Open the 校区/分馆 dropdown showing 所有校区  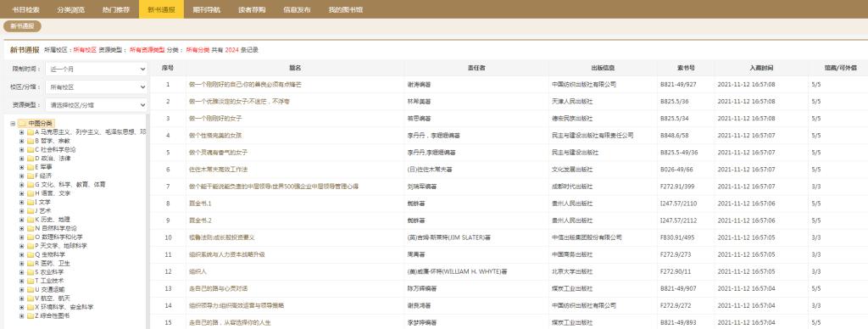(x=97, y=87)
